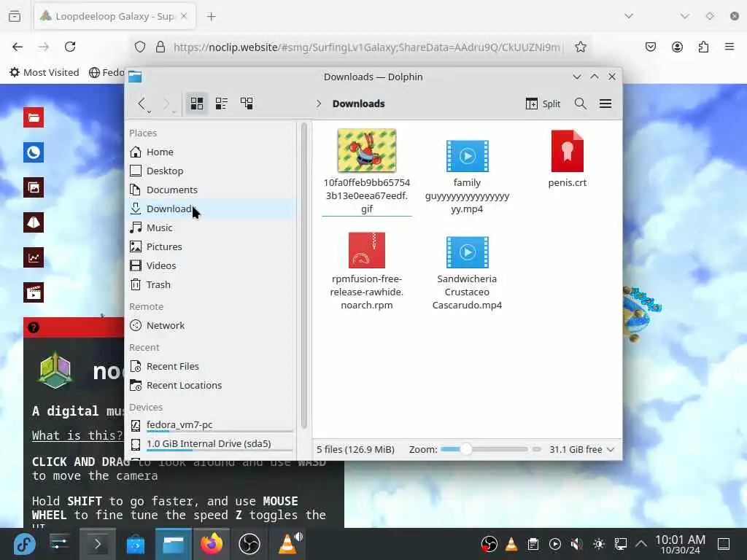The width and height of the screenshot is (747, 560).
Task: Go back in Dolphin folder history
Action: click(141, 104)
